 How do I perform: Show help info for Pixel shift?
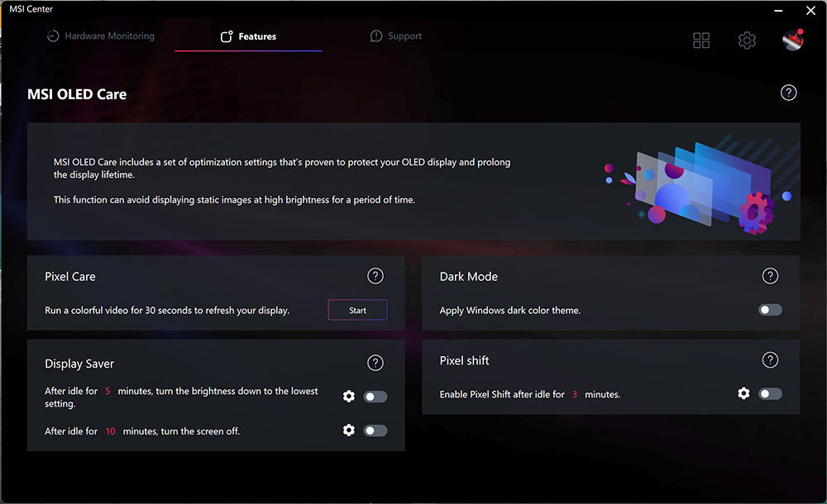[x=770, y=360]
